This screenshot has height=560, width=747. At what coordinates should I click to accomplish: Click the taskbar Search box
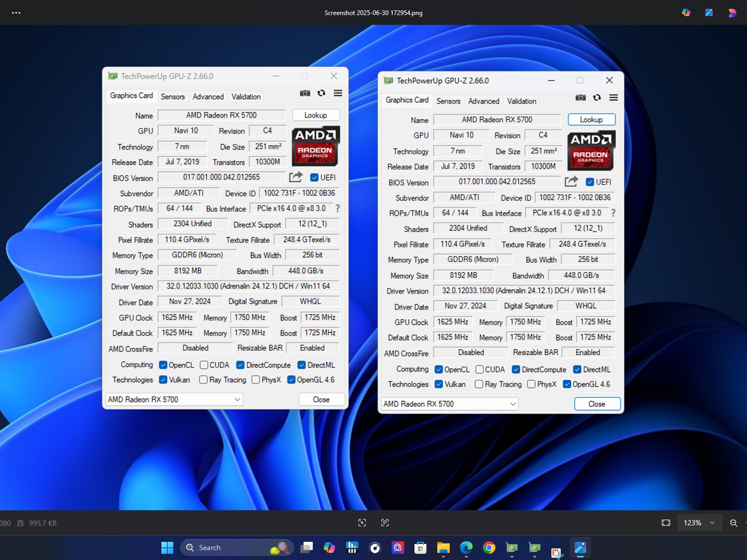tap(237, 548)
